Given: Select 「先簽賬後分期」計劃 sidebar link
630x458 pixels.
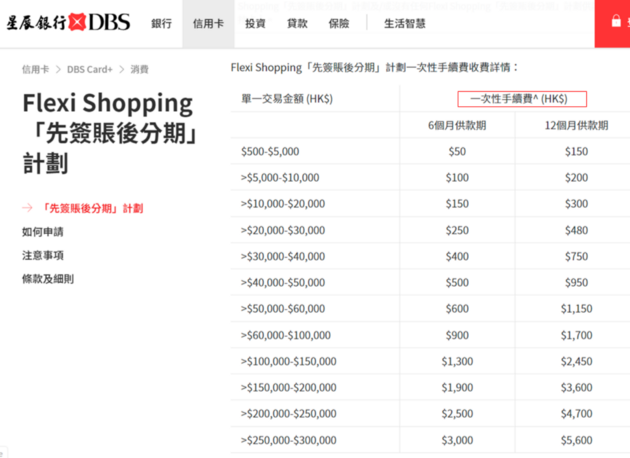Looking at the screenshot, I should pos(92,208).
